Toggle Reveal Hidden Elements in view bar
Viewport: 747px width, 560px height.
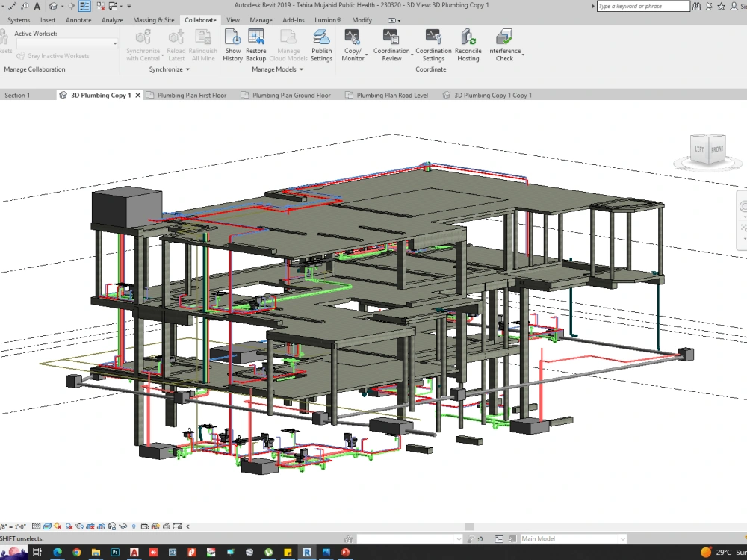[x=134, y=526]
